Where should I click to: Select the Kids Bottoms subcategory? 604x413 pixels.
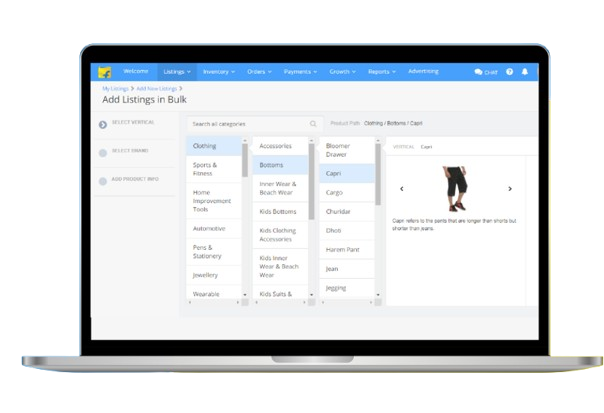click(280, 212)
